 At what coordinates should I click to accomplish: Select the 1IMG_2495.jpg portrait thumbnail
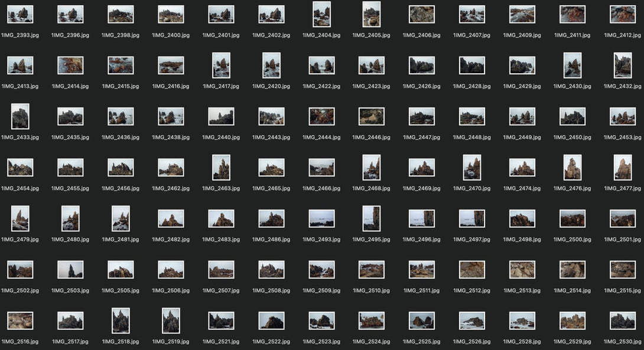[372, 219]
